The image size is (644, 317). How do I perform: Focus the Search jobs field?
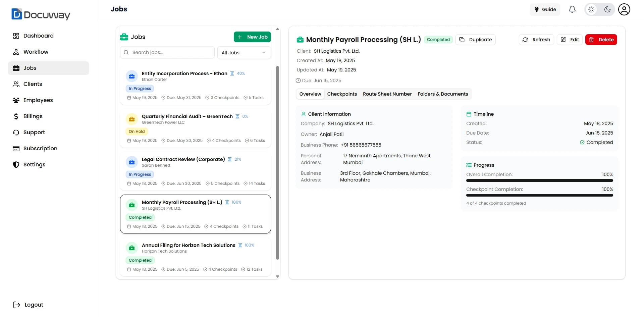tap(167, 52)
